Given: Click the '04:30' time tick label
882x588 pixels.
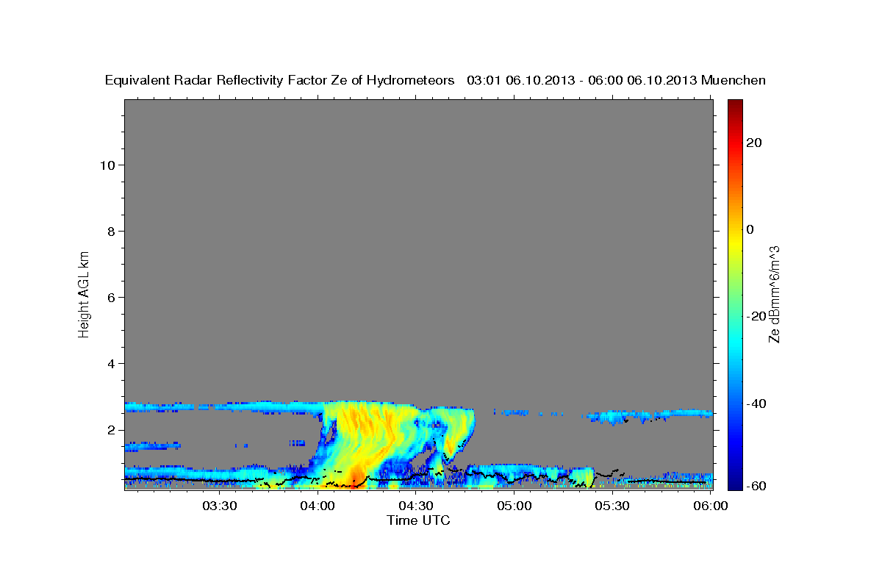Looking at the screenshot, I should 416,506.
